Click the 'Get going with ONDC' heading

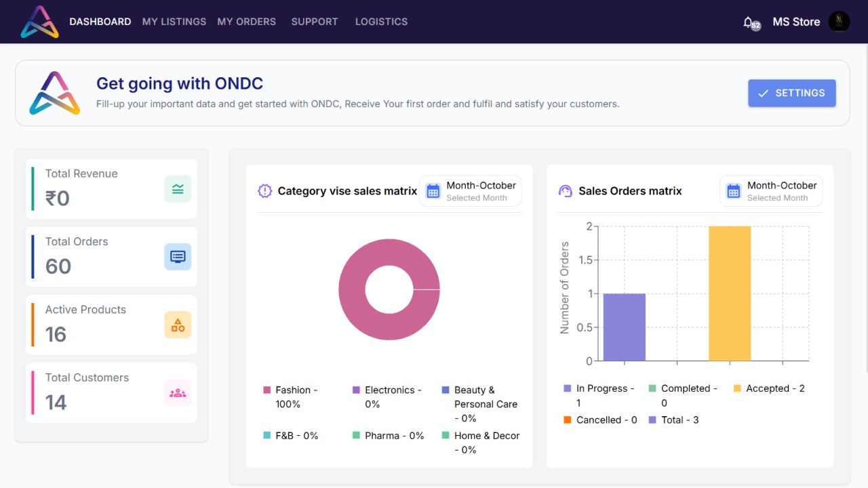coord(180,83)
